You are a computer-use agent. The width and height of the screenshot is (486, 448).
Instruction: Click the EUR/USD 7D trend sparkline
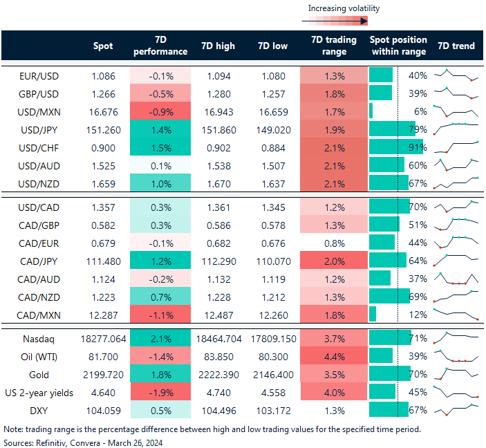coord(456,75)
